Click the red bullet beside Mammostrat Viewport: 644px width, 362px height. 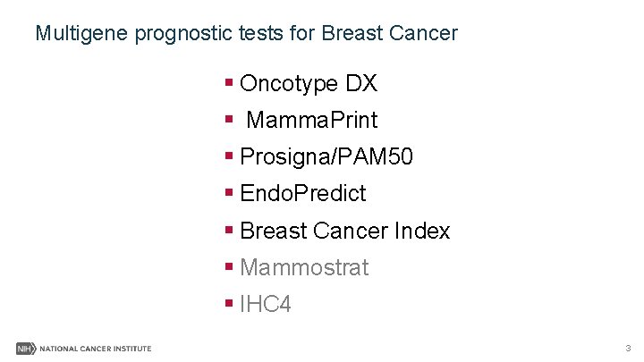(229, 266)
